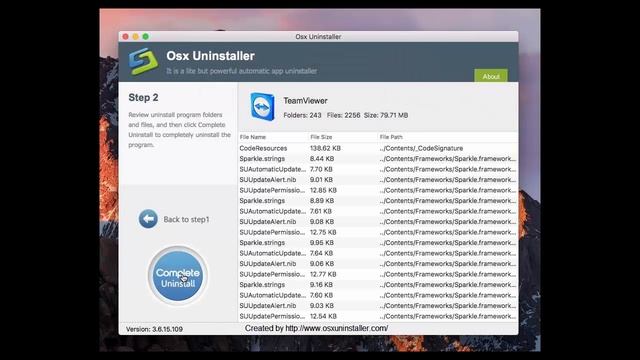Select SUUpdateAlert.nib row sized 9.03 KB

tap(378, 306)
